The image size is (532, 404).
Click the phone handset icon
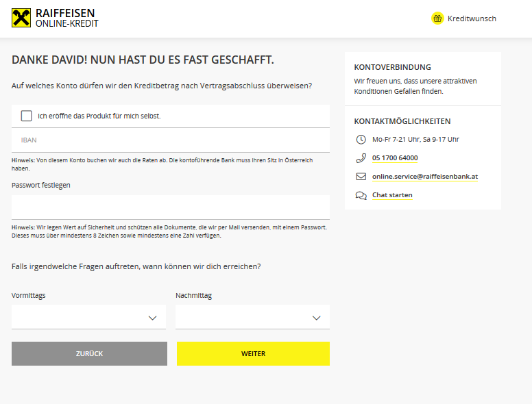361,158
